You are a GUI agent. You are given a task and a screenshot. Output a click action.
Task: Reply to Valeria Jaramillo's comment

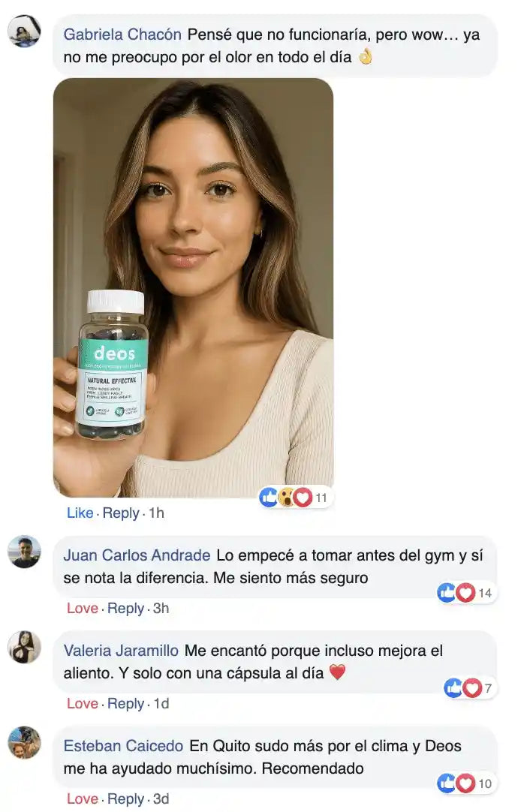[x=125, y=703]
